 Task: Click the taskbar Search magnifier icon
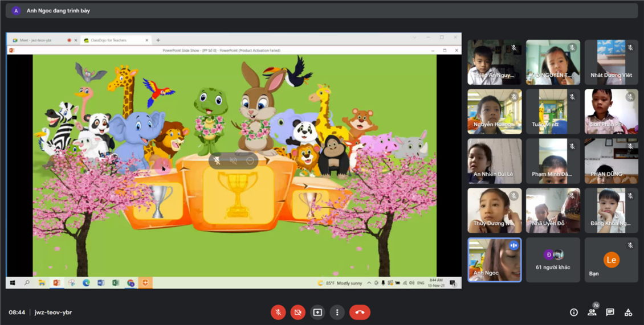coord(27,283)
